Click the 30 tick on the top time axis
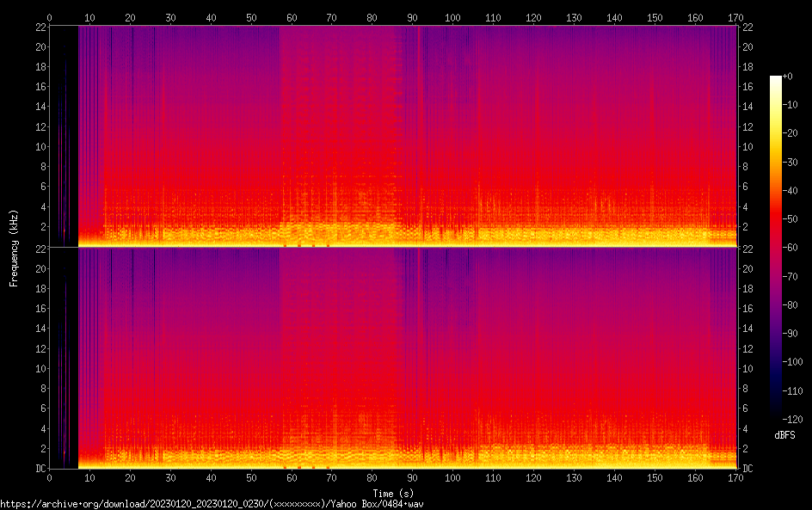 (x=170, y=17)
